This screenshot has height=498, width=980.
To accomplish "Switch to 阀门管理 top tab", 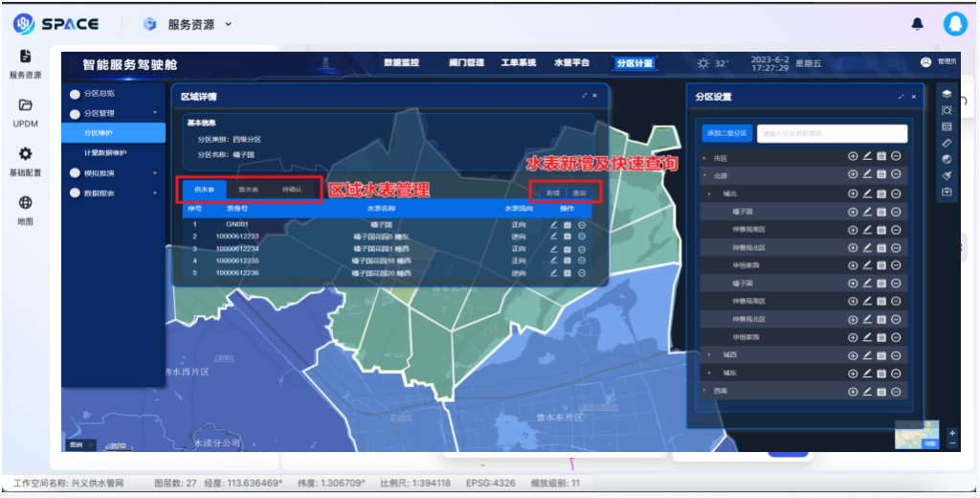I will coord(467,62).
